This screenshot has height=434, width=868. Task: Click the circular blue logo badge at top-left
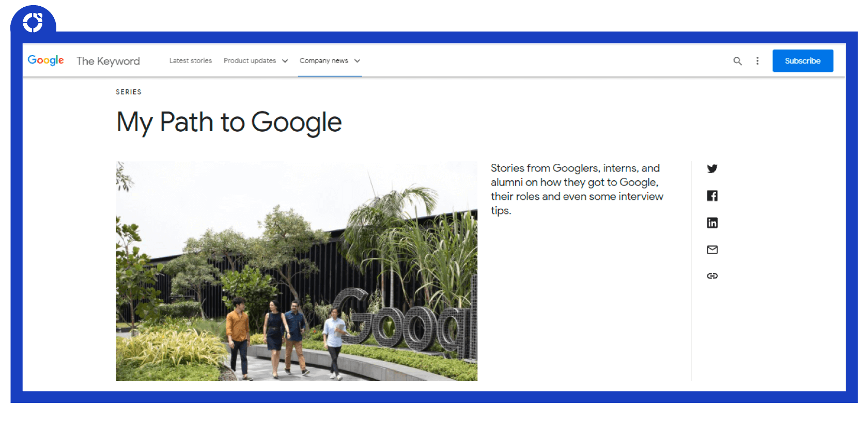(33, 22)
